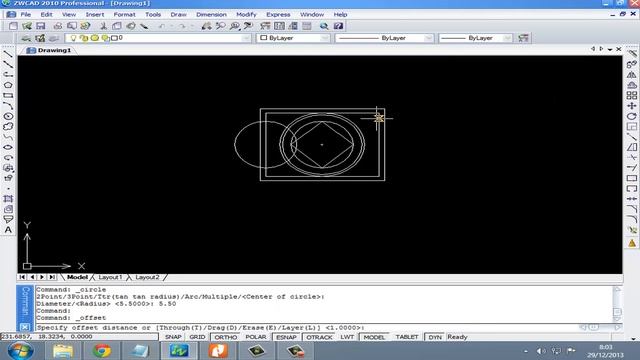
Task: Click the Explode modify tool
Action: [632, 230]
